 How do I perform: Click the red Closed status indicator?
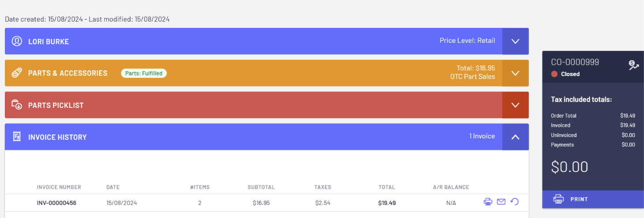554,74
